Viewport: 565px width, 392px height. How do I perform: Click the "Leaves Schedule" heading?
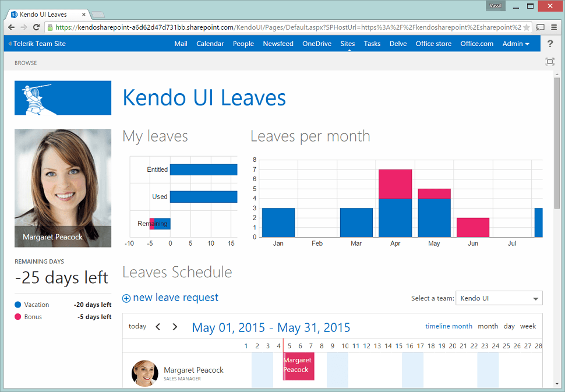177,272
